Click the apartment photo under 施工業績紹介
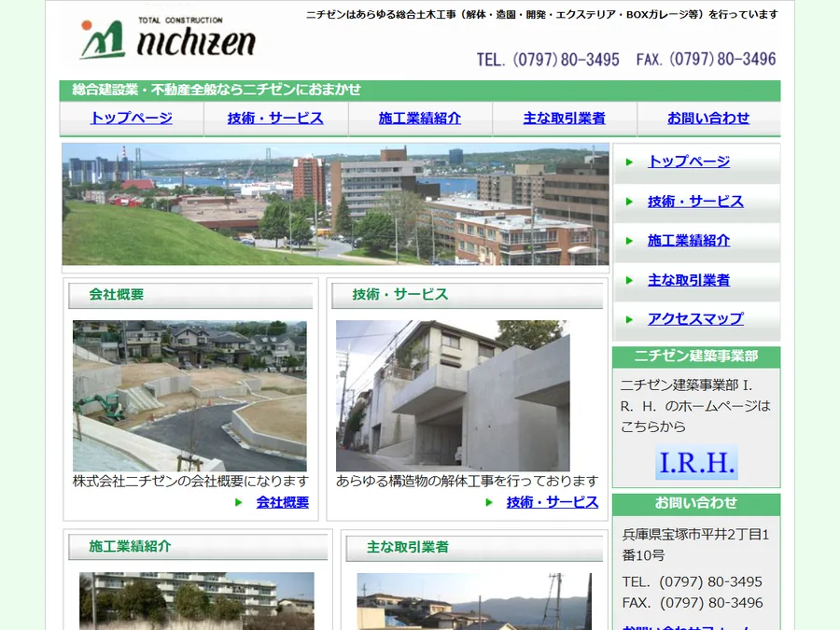The image size is (840, 630). pyautogui.click(x=197, y=601)
